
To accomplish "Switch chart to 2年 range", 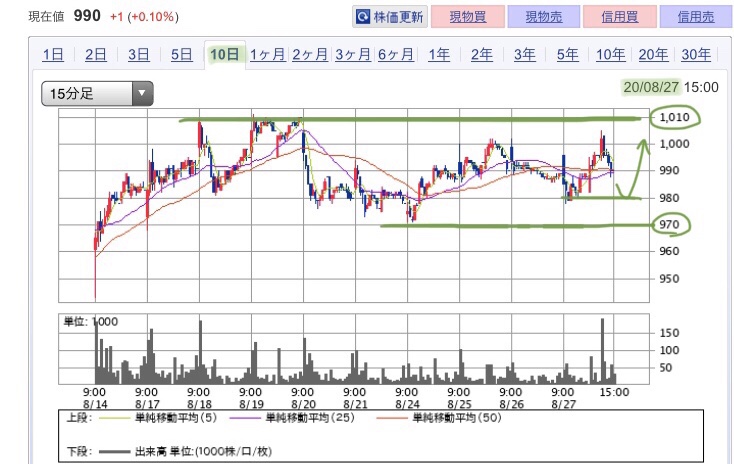I will (x=482, y=55).
